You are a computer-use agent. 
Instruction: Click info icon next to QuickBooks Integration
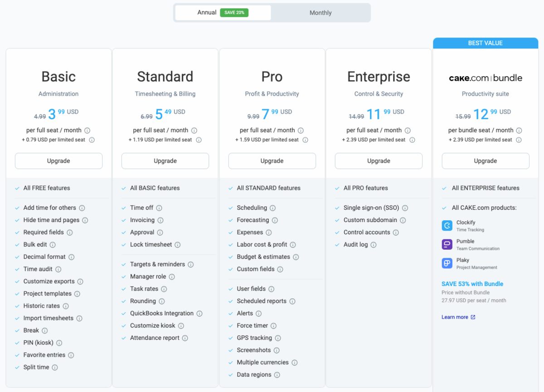point(199,314)
